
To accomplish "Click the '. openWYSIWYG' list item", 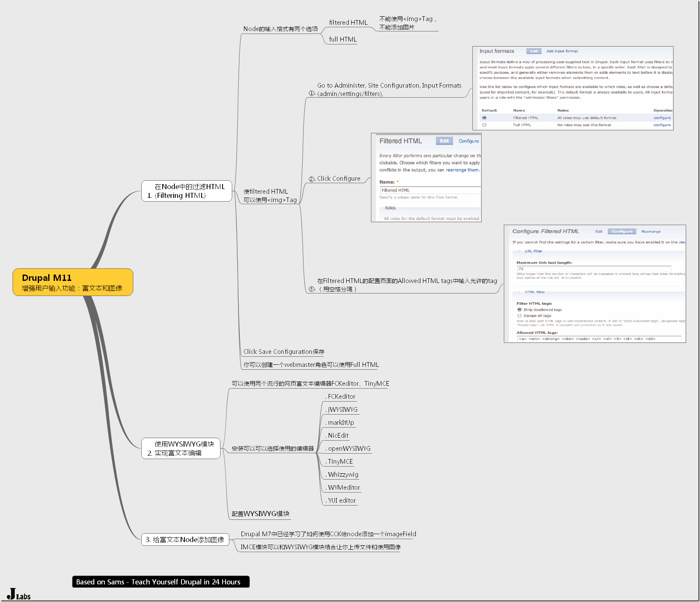I will [348, 449].
